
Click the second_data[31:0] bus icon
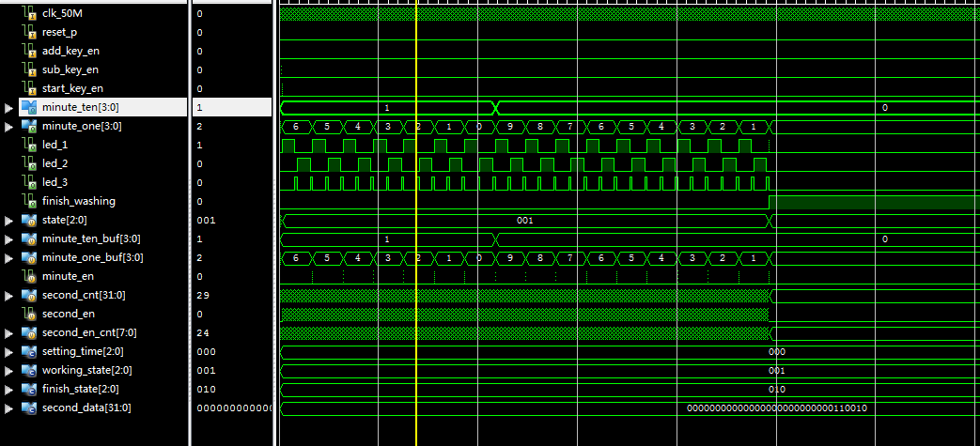[x=29, y=408]
